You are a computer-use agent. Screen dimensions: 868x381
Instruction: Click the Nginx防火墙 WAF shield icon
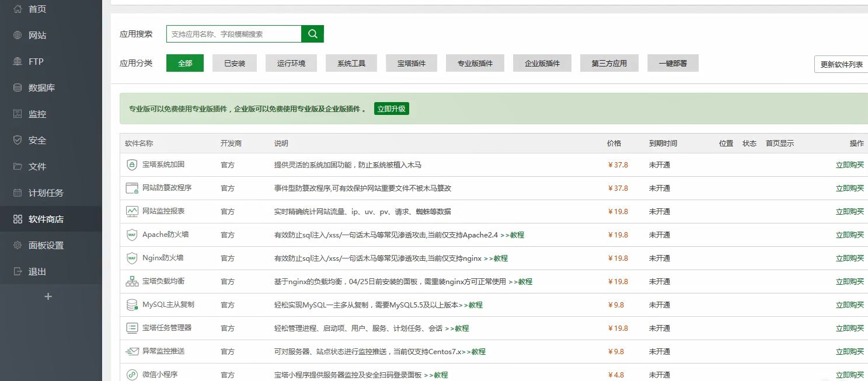pos(132,258)
